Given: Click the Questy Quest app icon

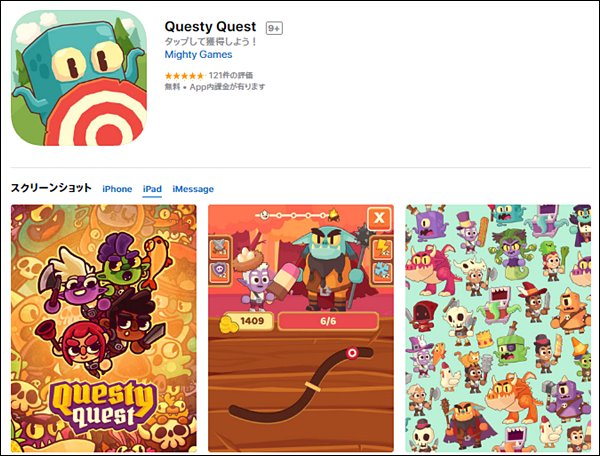Looking at the screenshot, I should (x=79, y=78).
